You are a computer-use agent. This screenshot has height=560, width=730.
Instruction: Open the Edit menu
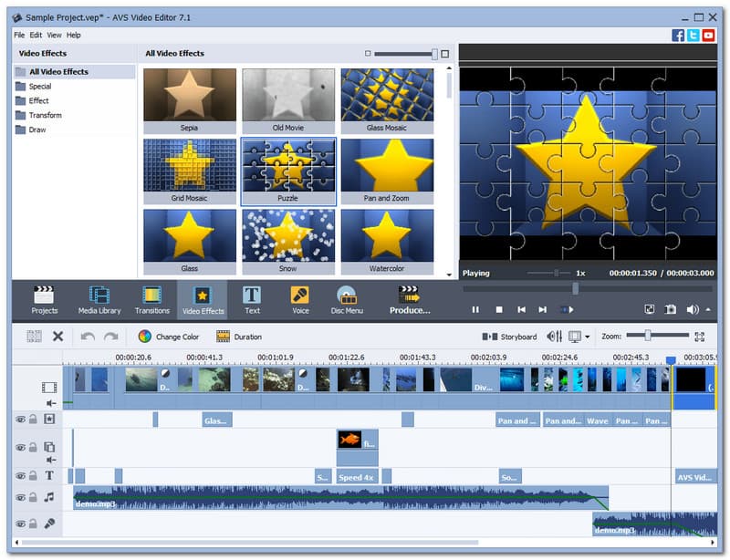(36, 35)
